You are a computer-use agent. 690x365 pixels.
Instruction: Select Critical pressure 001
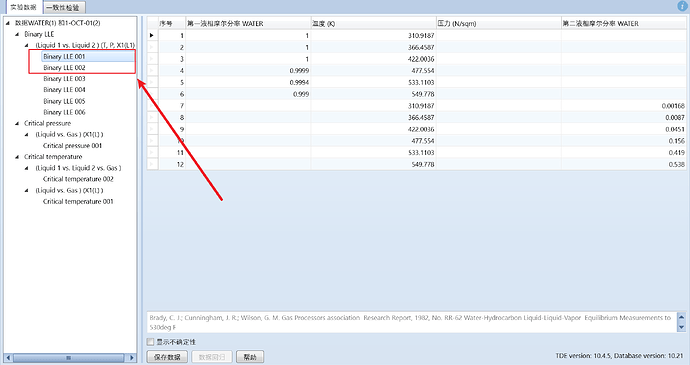(x=72, y=145)
